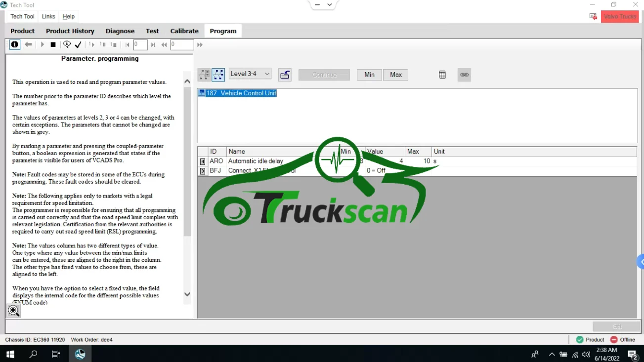Click the coupled-parameter link icon
The image size is (644, 362).
[464, 75]
